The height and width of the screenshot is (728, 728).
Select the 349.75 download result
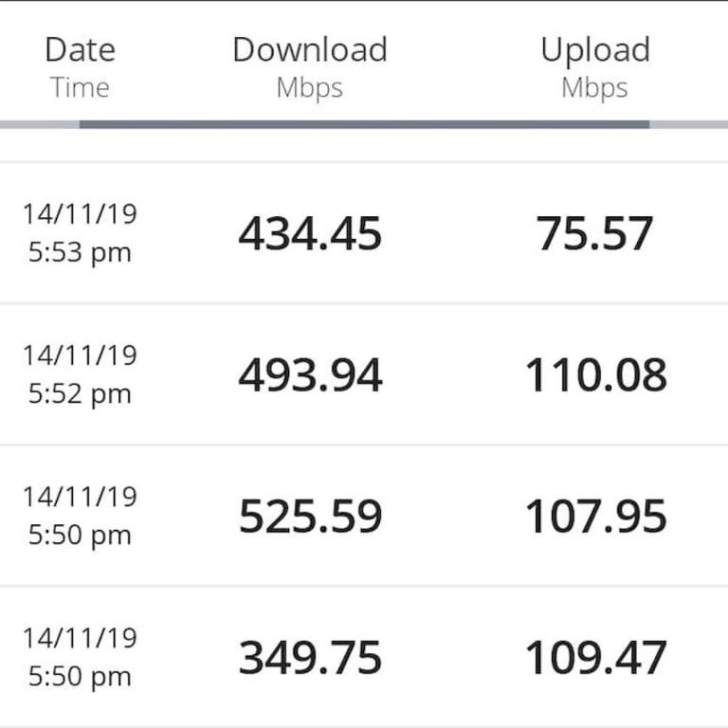coord(310,657)
